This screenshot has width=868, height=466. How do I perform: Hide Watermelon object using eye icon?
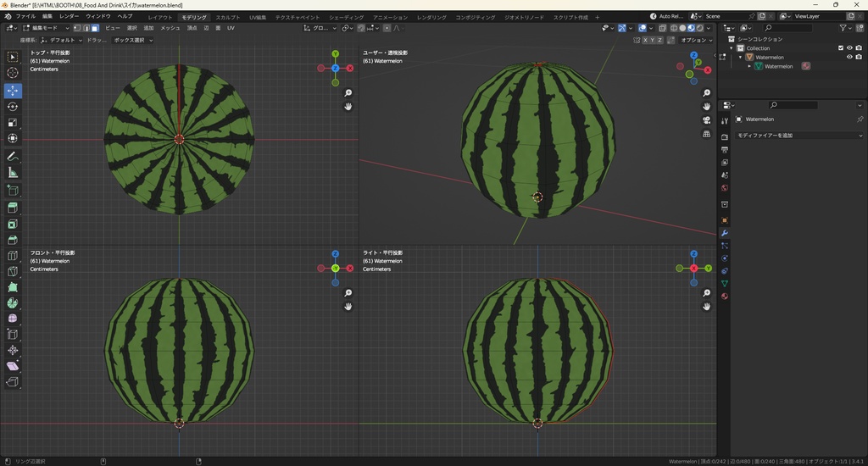point(849,57)
